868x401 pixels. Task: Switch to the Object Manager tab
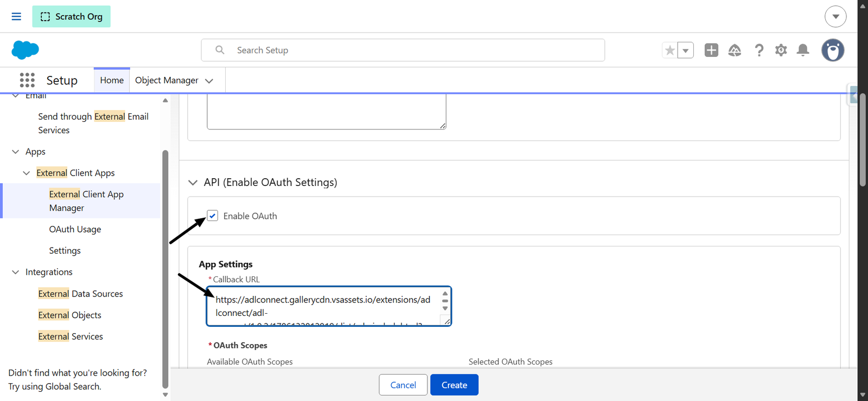pos(167,80)
